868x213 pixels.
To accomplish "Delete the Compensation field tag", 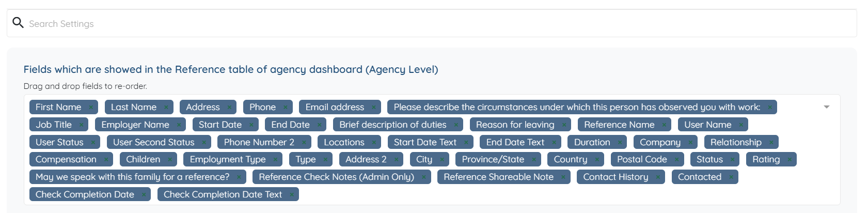I will tap(106, 160).
